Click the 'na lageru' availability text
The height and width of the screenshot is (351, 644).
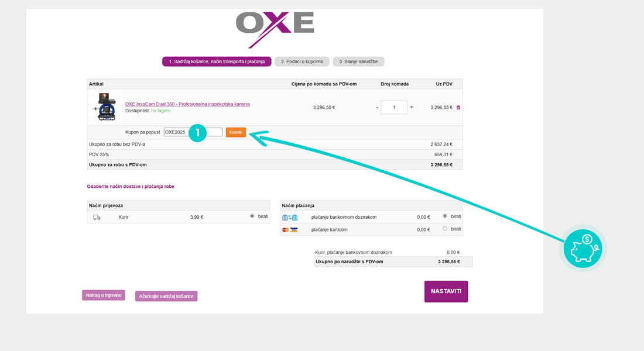point(160,111)
